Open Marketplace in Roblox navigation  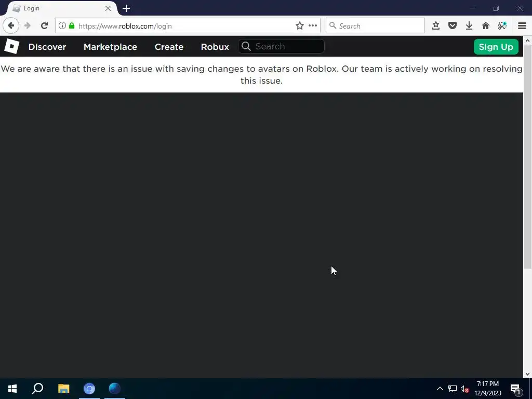pos(110,47)
